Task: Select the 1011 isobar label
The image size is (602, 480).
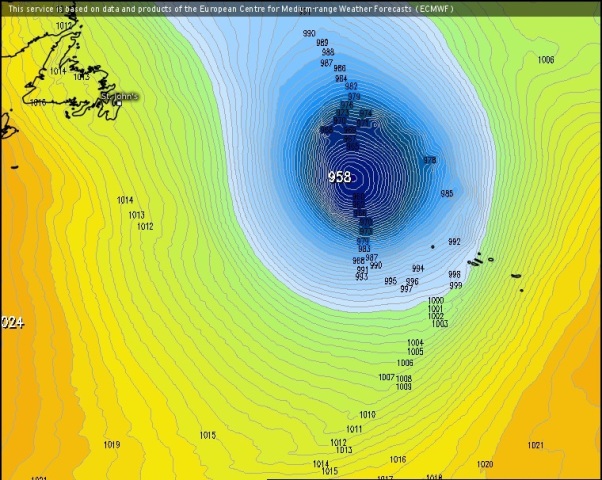Action: click(354, 429)
